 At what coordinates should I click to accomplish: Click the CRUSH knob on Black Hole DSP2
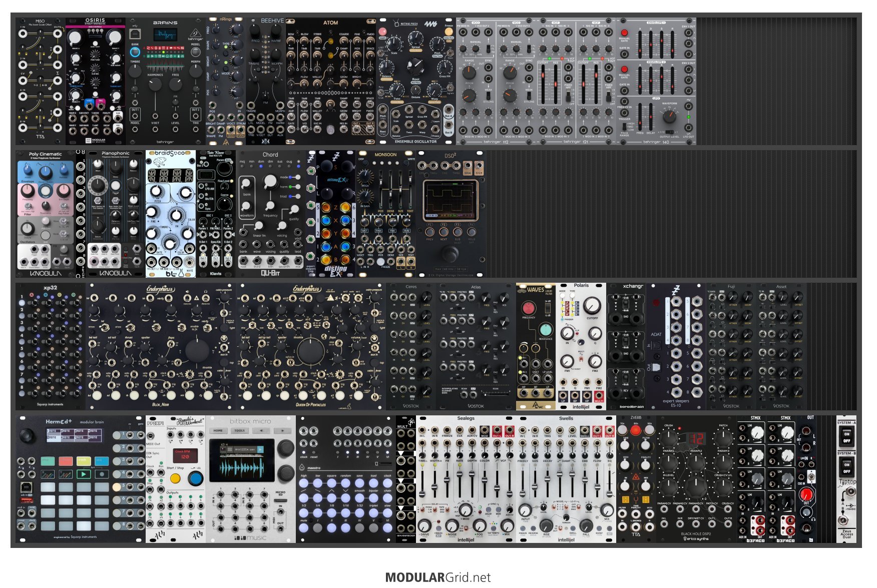tap(669, 438)
